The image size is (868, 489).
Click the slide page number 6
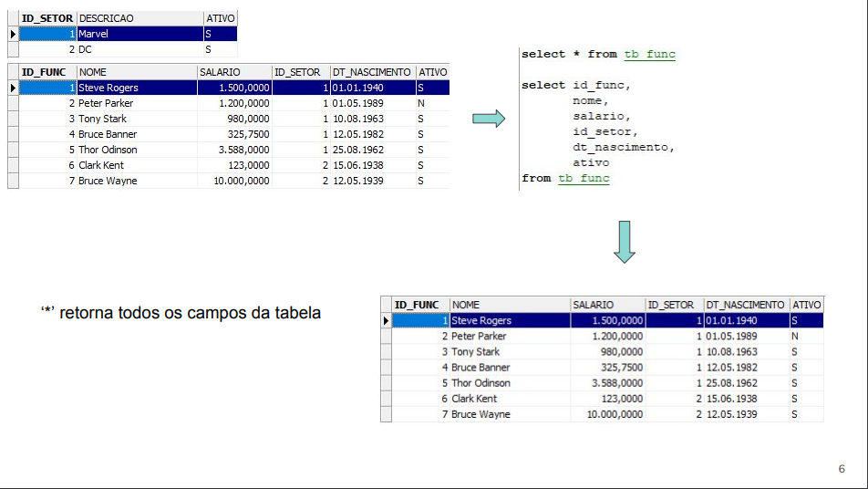click(x=842, y=469)
